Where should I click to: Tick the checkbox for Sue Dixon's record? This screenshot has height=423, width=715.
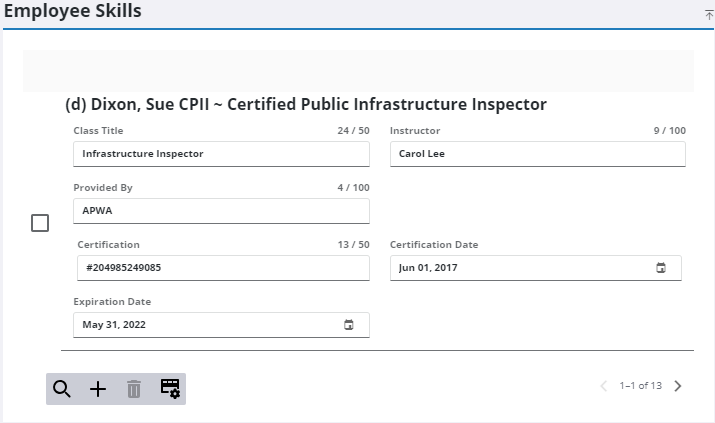(x=40, y=223)
